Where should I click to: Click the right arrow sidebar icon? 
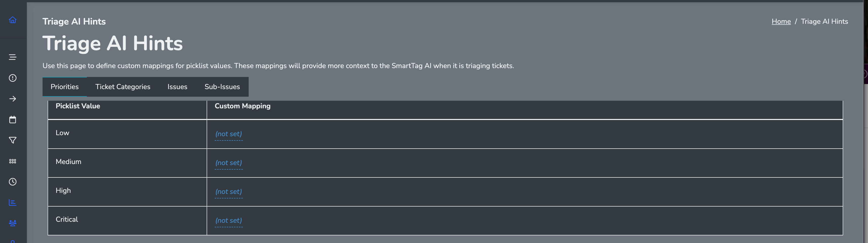12,99
